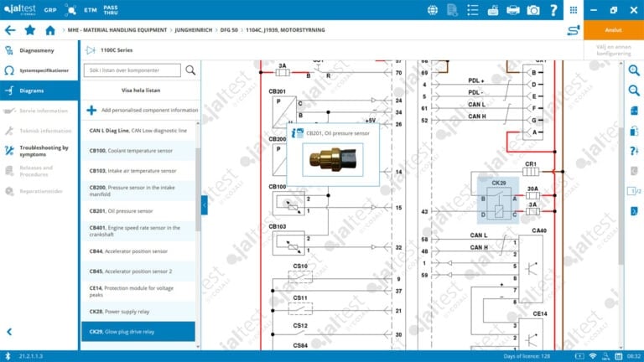The image size is (644, 362).
Task: Select CAN L Diag Line in list
Action: click(138, 131)
